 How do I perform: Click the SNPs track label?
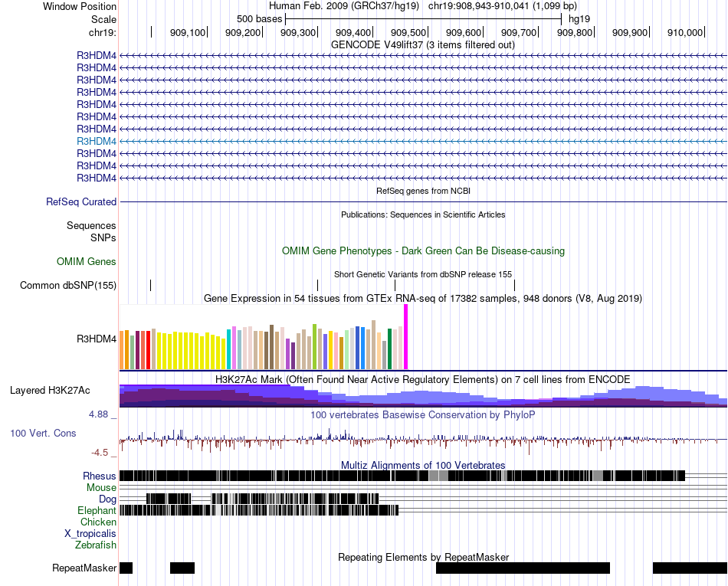pos(103,237)
